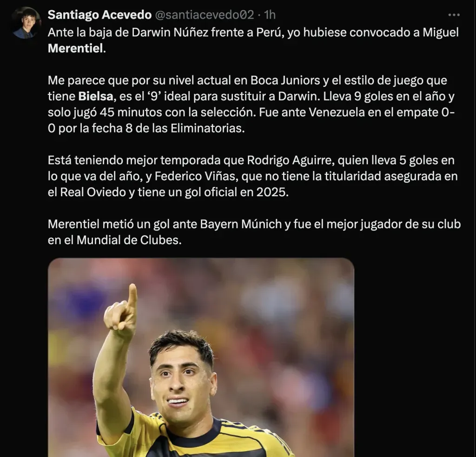Open the tweet's three-dot more options menu
476x457 pixels.
point(454,15)
